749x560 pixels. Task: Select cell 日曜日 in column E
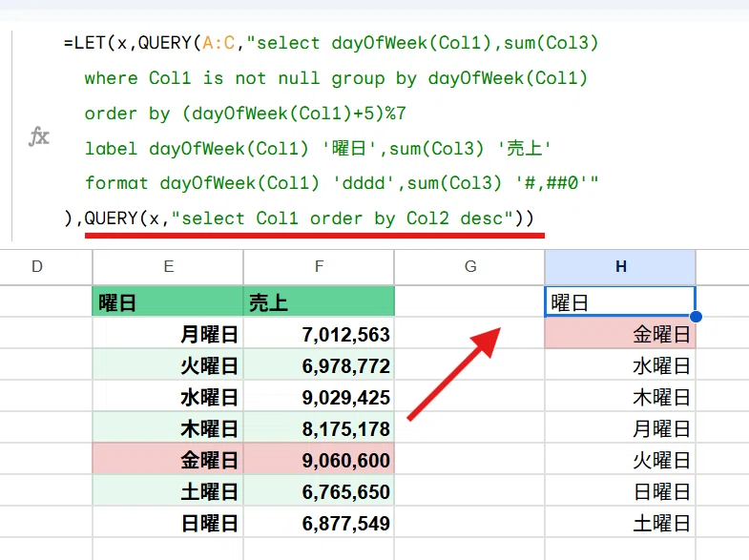click(x=168, y=522)
